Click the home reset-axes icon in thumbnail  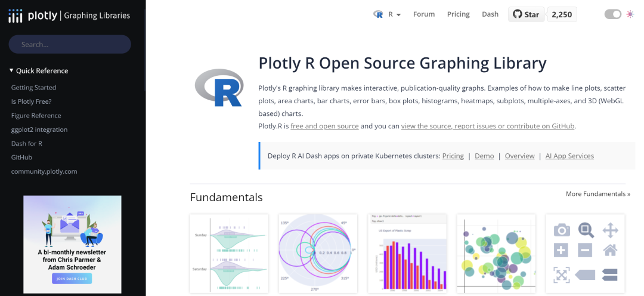(610, 250)
